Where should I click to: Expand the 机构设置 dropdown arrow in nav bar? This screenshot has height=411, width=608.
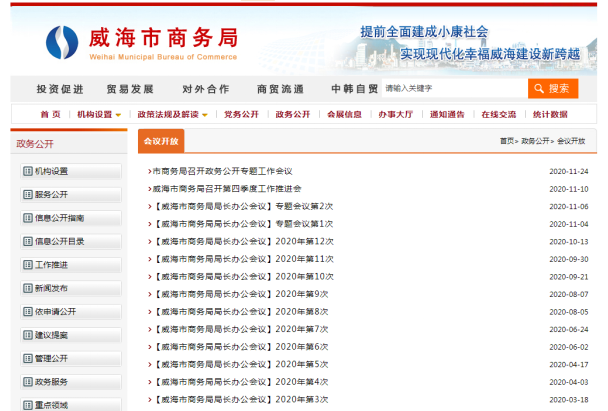click(119, 115)
